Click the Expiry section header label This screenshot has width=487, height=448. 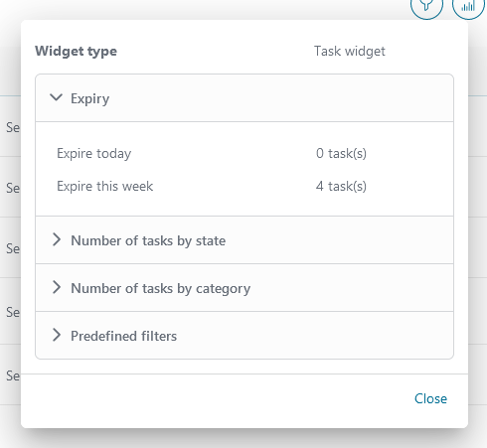89,98
